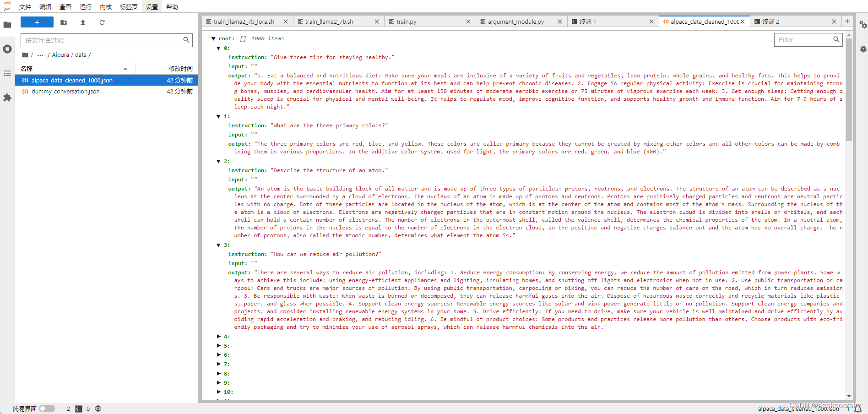Select dummy_conversation.json in file list

[107, 92]
